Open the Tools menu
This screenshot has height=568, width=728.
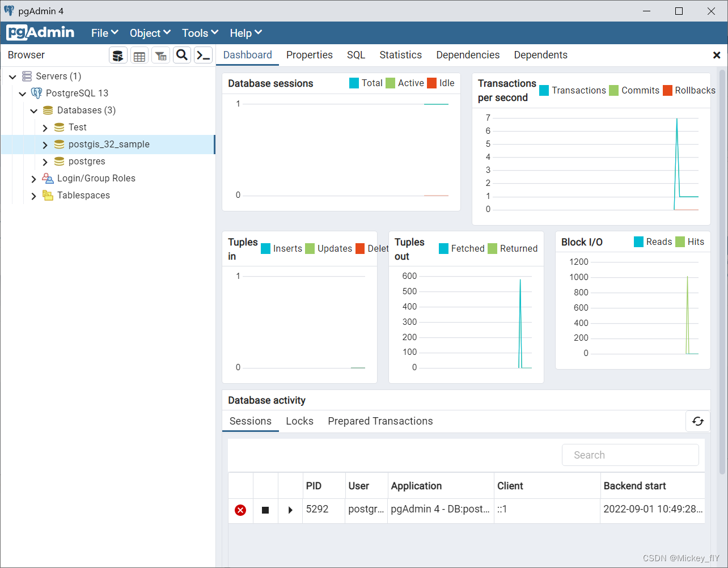200,33
